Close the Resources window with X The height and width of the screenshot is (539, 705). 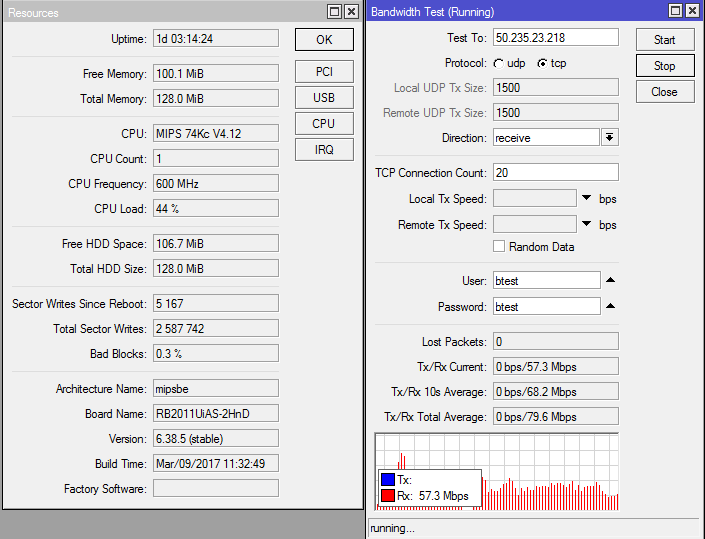coord(351,12)
